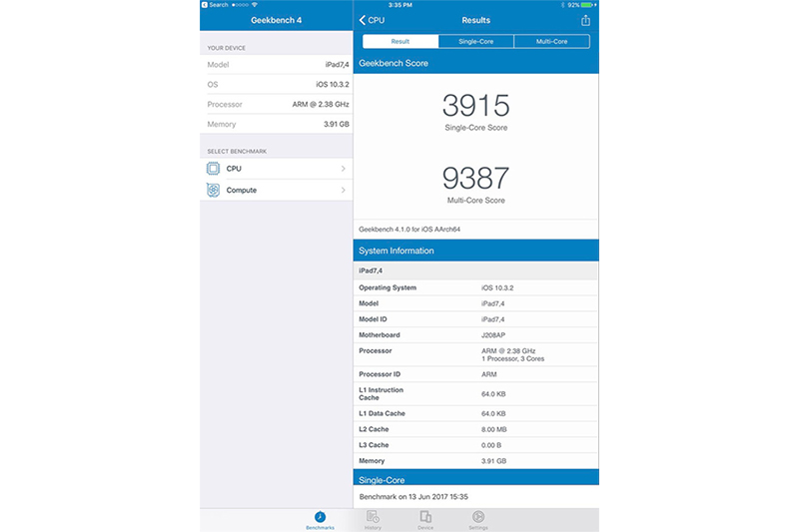The image size is (799, 532).
Task: Open the History tab at bottom
Action: click(x=373, y=520)
